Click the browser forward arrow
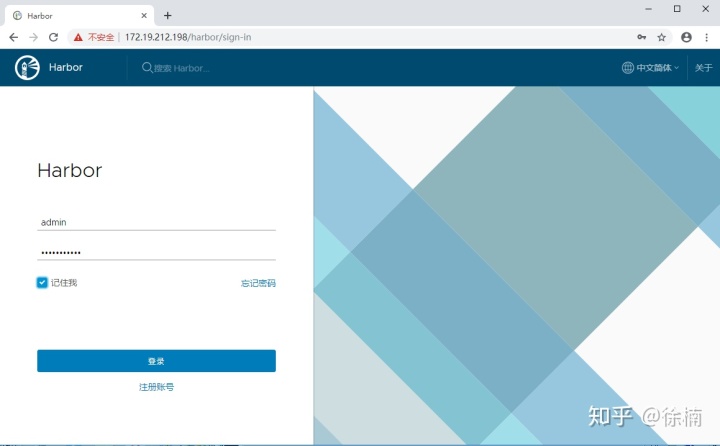This screenshot has height=446, width=720. pos(34,37)
